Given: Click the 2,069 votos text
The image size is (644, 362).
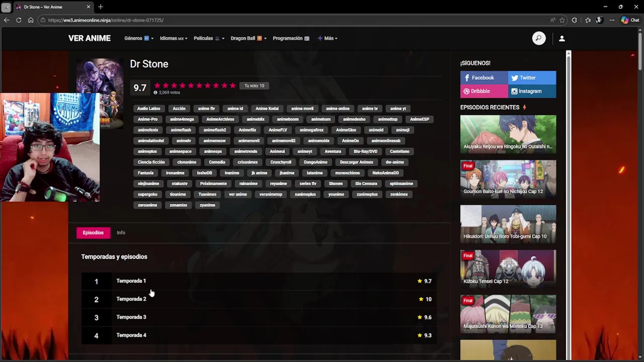Looking at the screenshot, I should tap(169, 93).
